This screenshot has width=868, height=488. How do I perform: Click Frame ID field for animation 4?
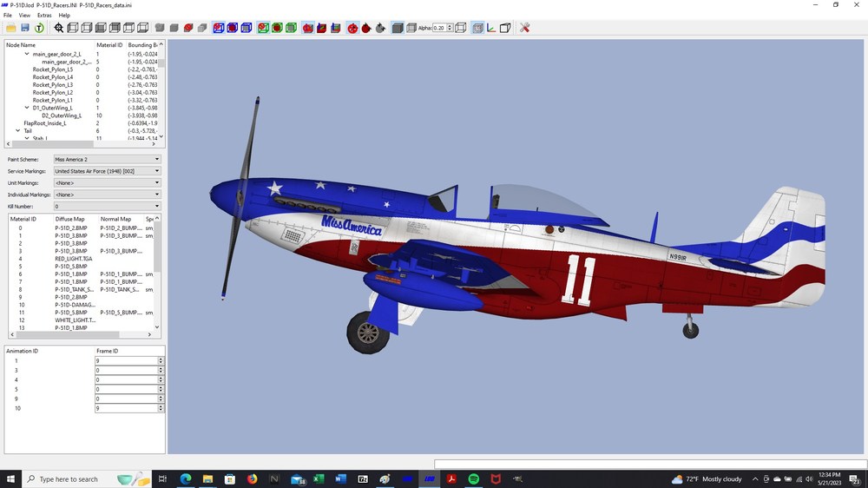point(126,380)
